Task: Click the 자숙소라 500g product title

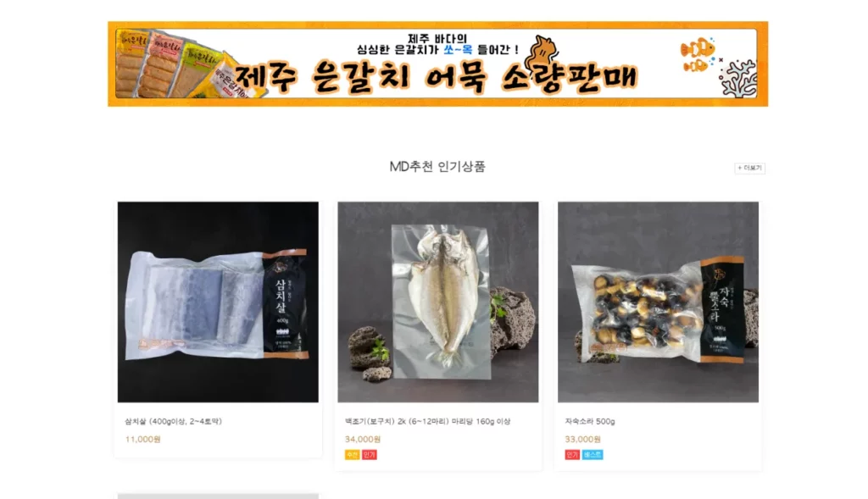Action: pyautogui.click(x=590, y=422)
